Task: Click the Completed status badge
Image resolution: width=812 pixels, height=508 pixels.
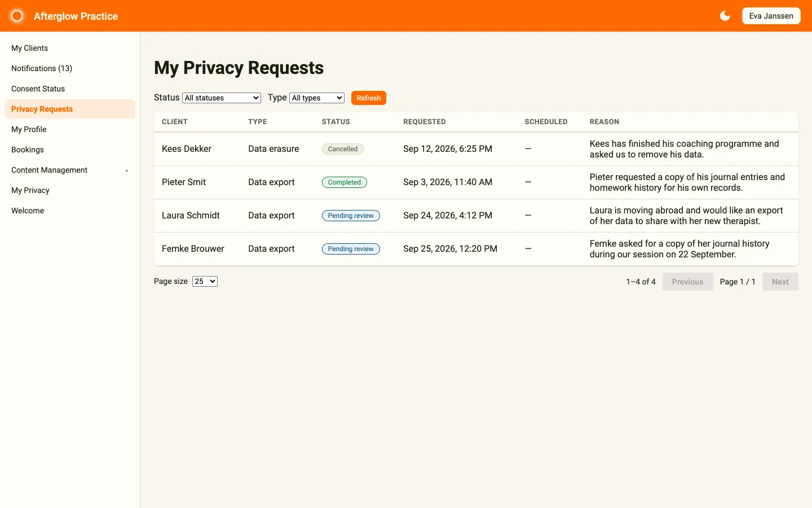Action: (345, 182)
